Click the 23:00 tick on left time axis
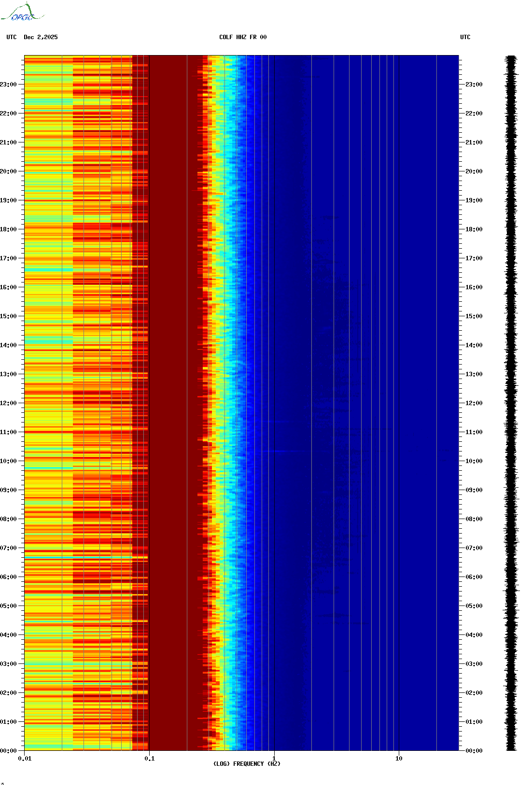 [9, 85]
